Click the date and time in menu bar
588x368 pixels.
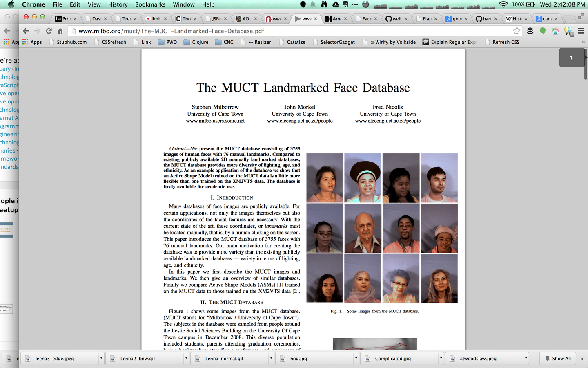[563, 4]
